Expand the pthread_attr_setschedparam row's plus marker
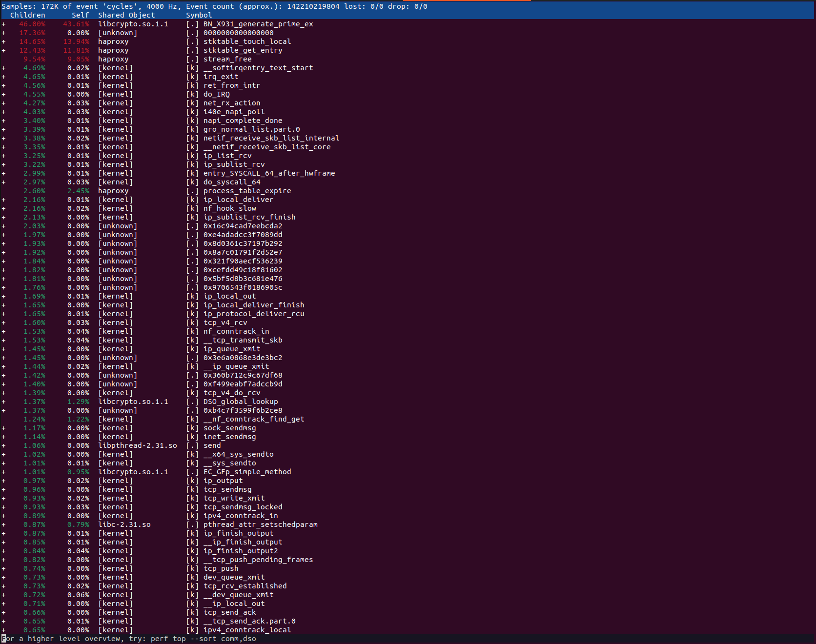 coord(3,524)
